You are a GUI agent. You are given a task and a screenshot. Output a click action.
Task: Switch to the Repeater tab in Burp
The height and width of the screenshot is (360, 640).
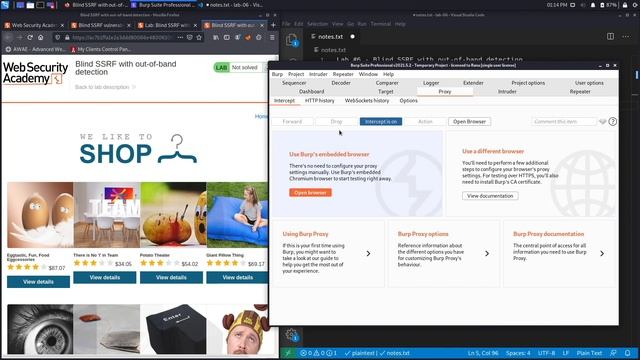(x=580, y=92)
